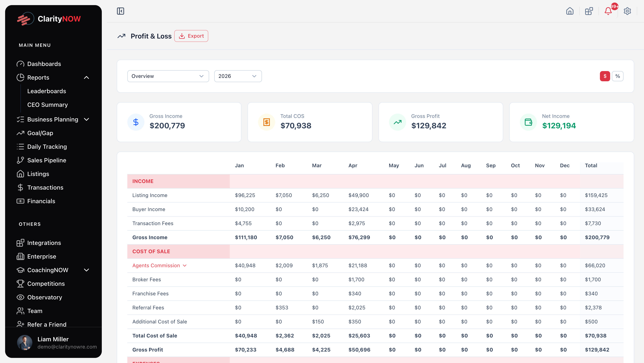Open the CEO Summary report

pos(47,105)
